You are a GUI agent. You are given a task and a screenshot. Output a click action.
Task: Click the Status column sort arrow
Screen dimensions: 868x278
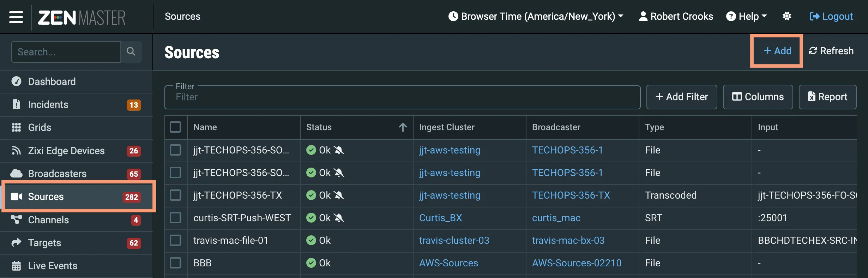click(x=403, y=127)
